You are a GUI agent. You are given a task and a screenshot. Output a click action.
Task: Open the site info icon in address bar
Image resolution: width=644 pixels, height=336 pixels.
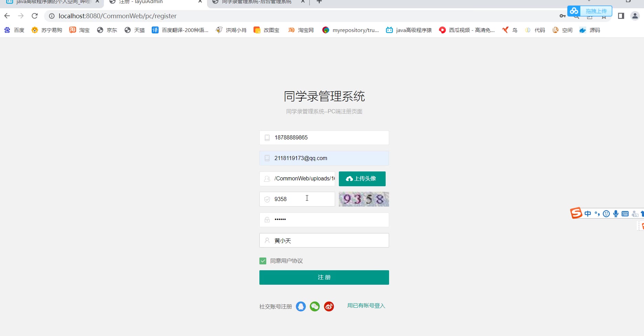tap(52, 16)
